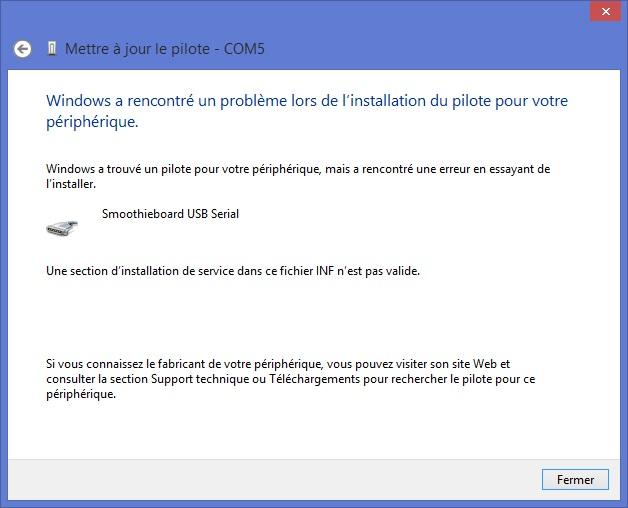Click the word périphérique ending the blue heading
Image resolution: width=628 pixels, height=508 pixels.
92,122
